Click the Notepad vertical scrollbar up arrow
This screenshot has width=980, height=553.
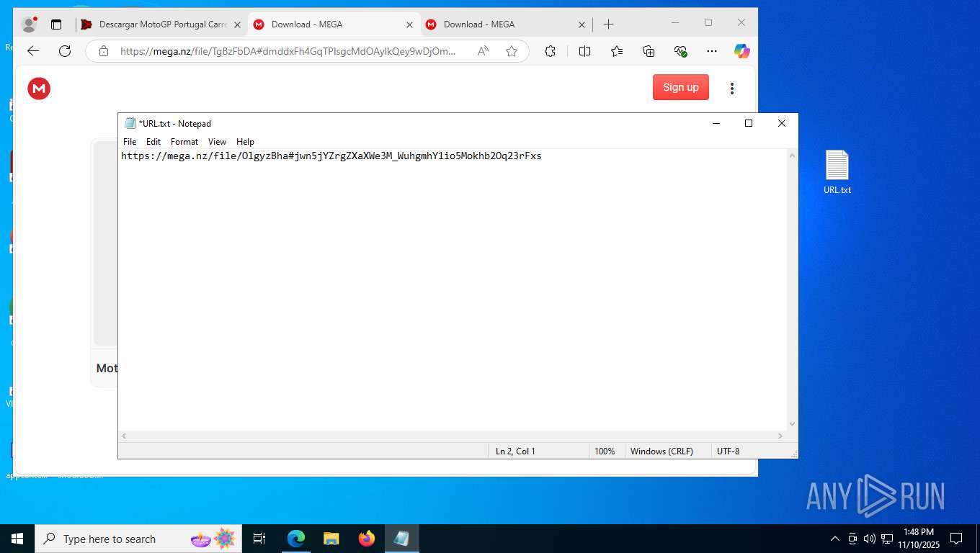click(793, 156)
